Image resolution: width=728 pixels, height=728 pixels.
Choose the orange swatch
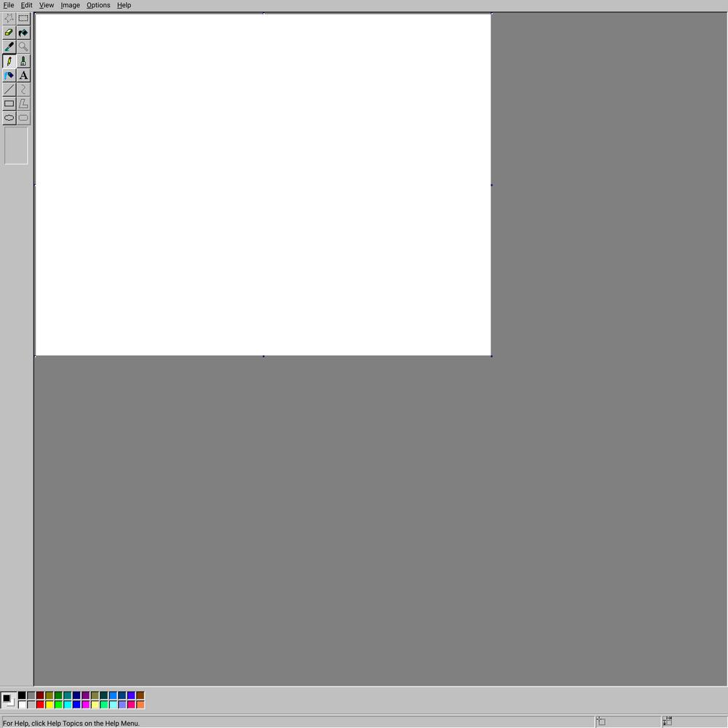(x=141, y=704)
